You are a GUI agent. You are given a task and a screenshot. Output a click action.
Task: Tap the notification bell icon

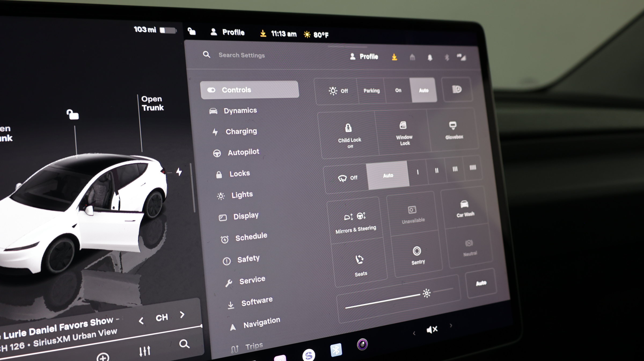(430, 58)
